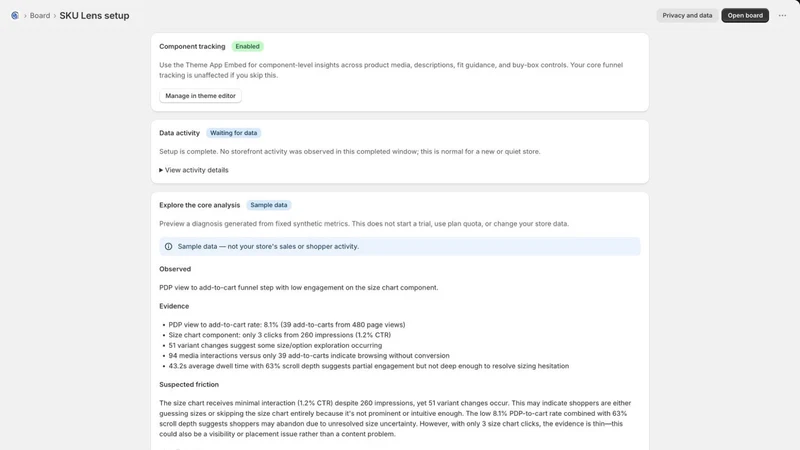Viewport: 800px width, 450px height.
Task: Open the three-dot more actions menu
Action: [x=782, y=15]
